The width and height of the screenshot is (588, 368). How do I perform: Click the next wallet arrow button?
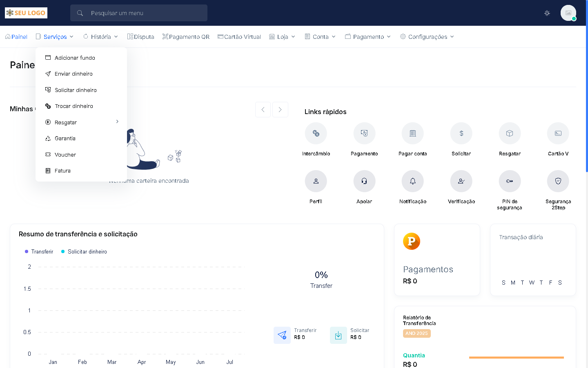coord(280,110)
